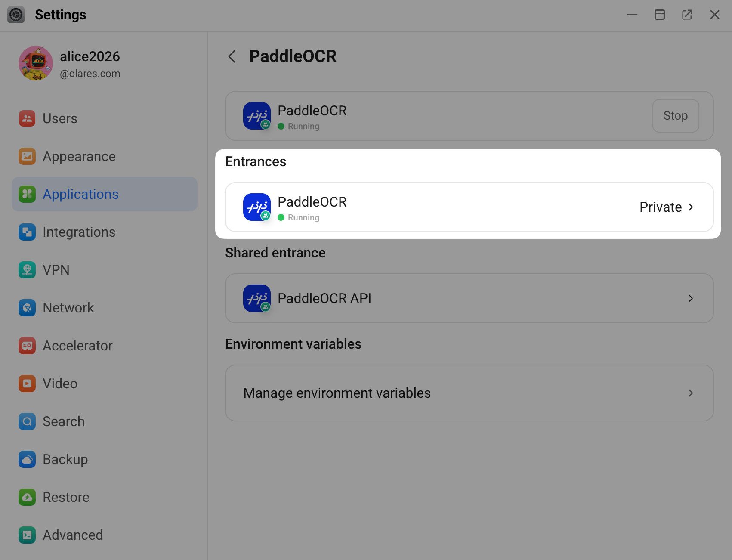Stop the PaddleOCR application
Viewport: 732px width, 560px height.
676,116
